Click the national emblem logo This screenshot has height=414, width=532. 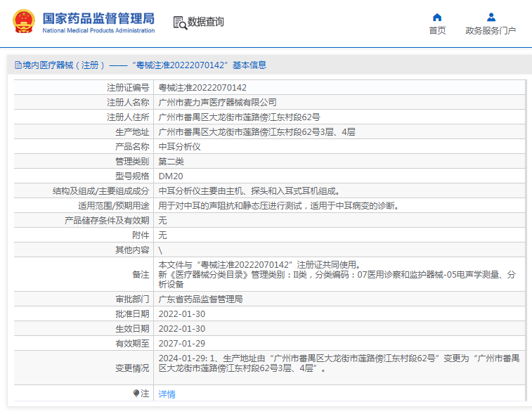coord(23,22)
